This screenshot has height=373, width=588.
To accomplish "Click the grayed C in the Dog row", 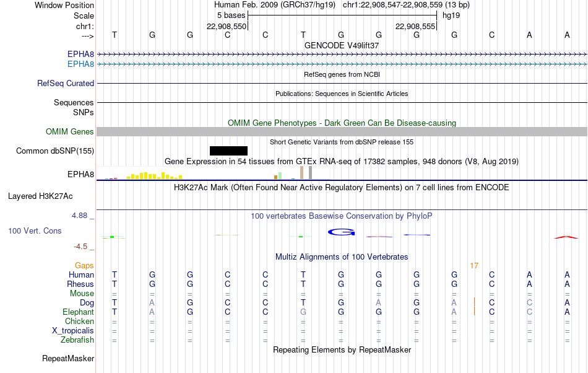I will tap(529, 302).
